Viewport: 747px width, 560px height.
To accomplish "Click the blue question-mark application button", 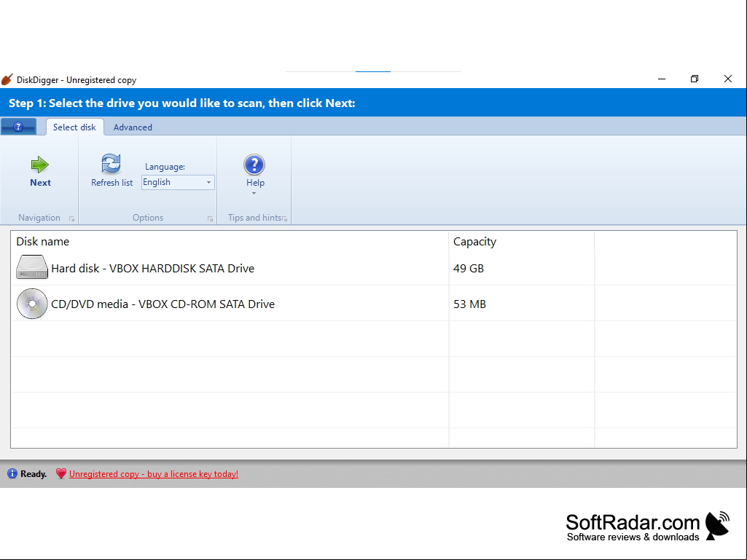I will [18, 127].
